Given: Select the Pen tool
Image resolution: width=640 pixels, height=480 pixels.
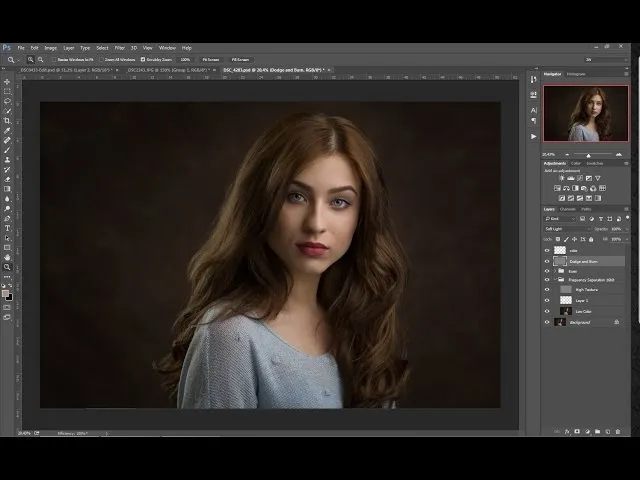Looking at the screenshot, I should (x=7, y=218).
